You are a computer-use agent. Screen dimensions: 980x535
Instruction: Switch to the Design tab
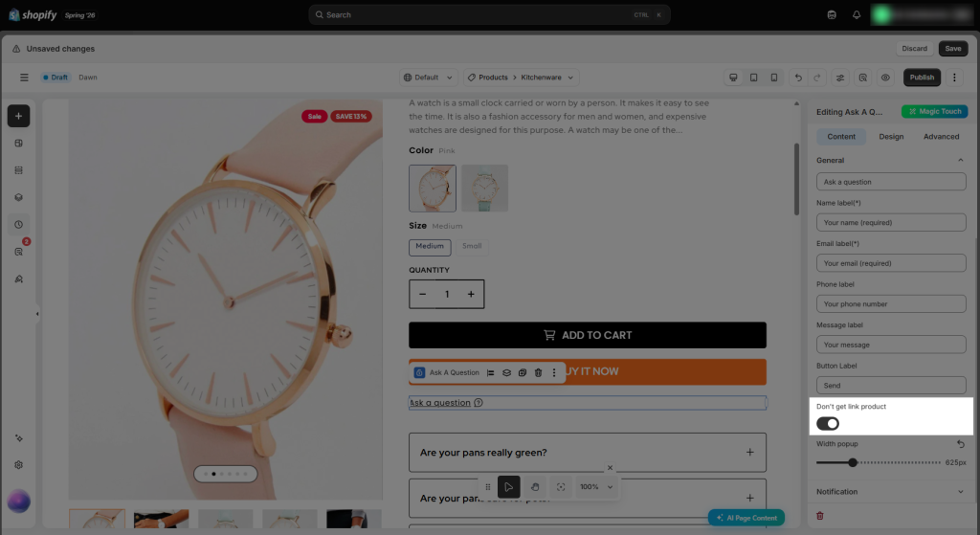click(891, 137)
